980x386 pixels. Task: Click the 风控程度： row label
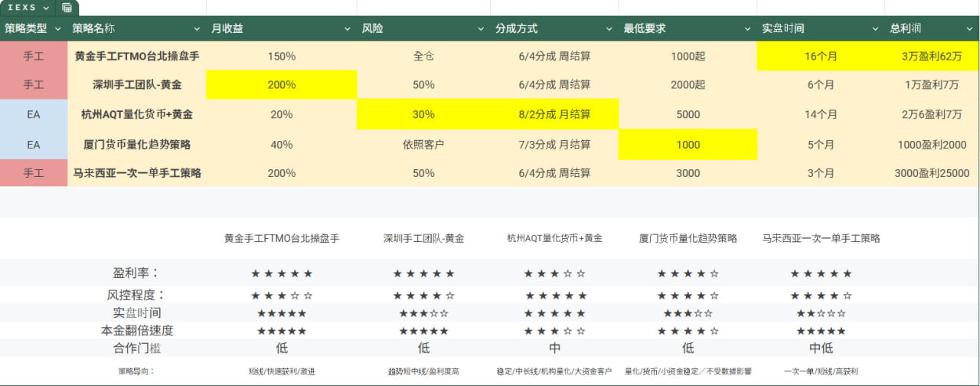coord(137,294)
